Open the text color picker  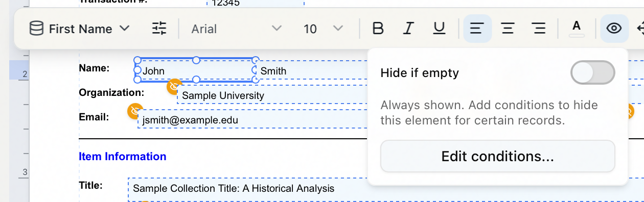[577, 29]
